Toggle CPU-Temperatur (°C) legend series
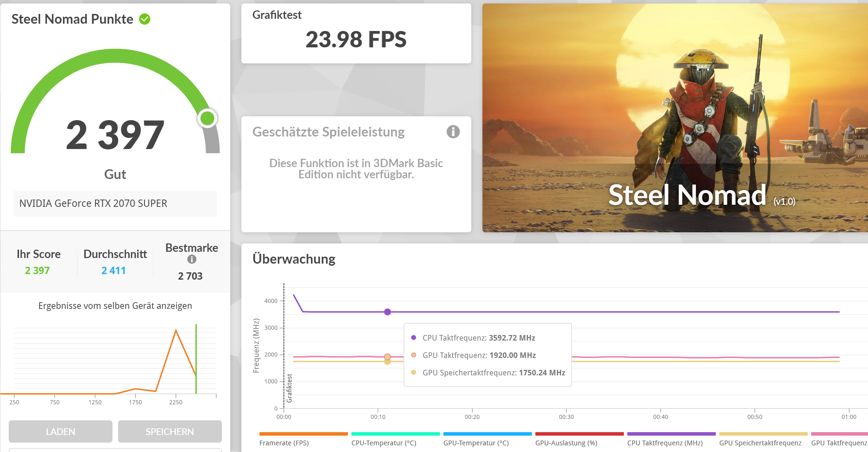 [383, 443]
